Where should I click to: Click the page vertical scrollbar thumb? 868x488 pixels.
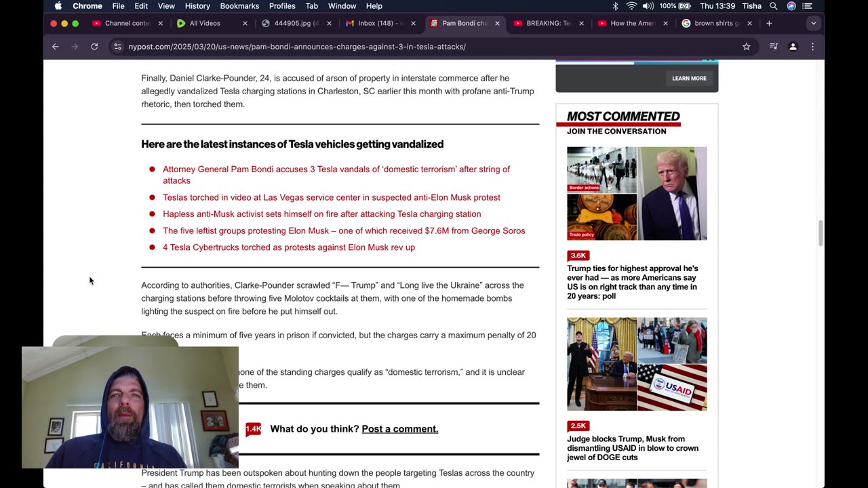821,233
